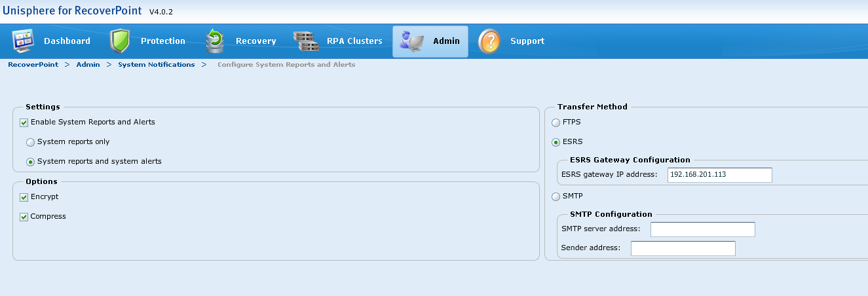Screen dimensions: 868x296
Task: Click the RecoverPoint breadcrumb link
Action: (x=33, y=65)
